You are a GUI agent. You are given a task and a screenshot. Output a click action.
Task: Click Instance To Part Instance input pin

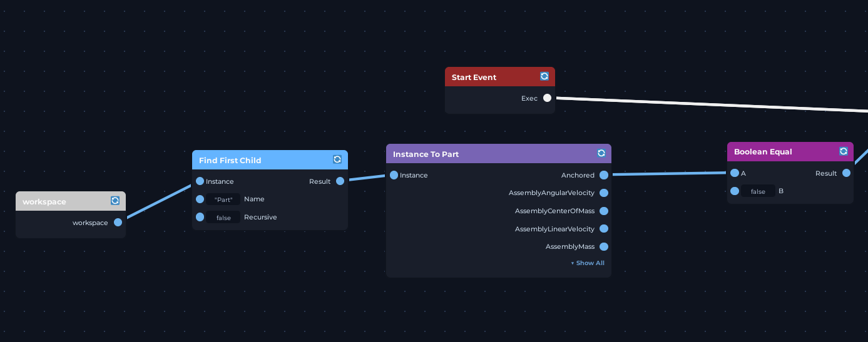coord(394,175)
